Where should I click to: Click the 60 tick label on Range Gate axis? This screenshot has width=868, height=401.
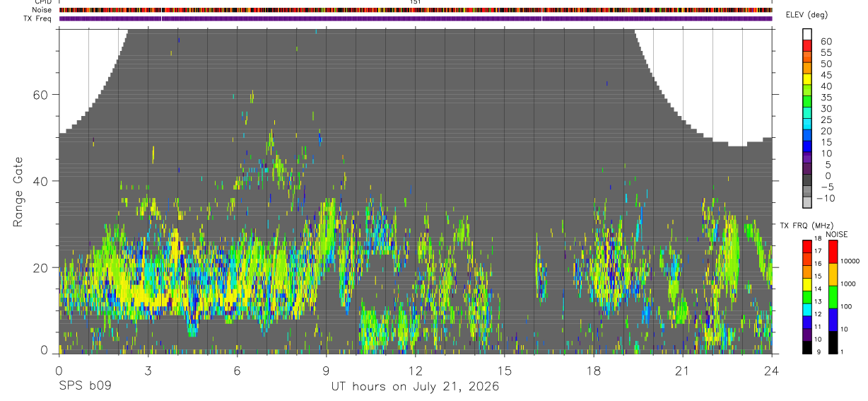(x=42, y=95)
